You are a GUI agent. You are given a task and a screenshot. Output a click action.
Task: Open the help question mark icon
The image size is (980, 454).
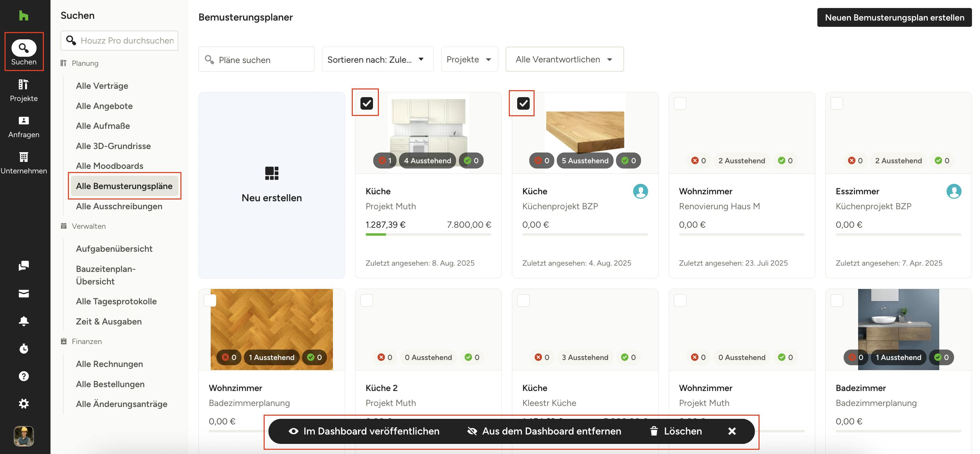click(24, 376)
